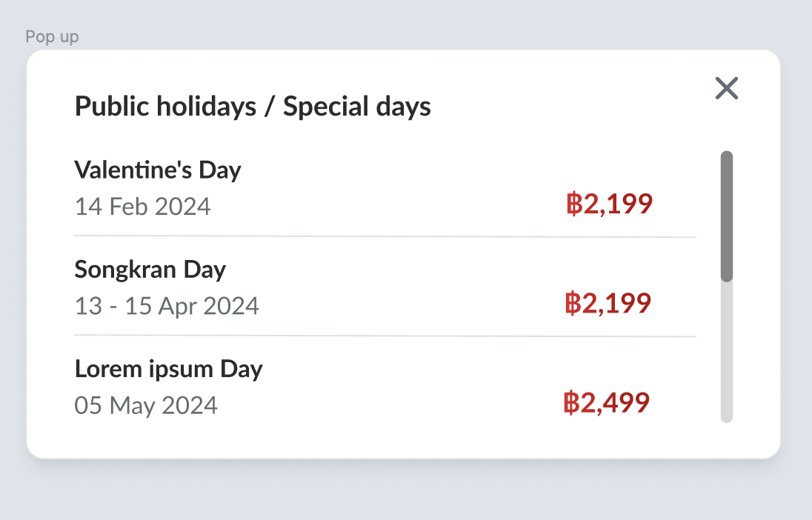This screenshot has height=520, width=812.
Task: Click the Pop up frame label
Action: click(52, 36)
